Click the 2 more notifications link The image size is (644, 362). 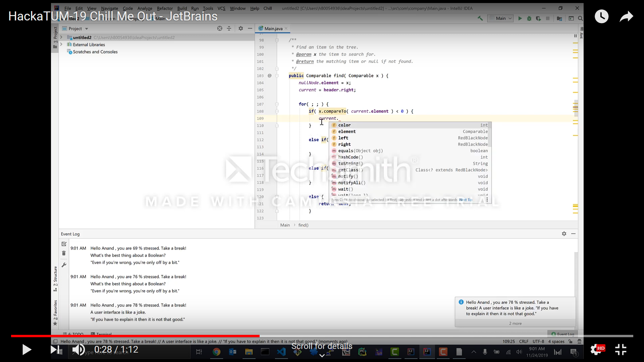[515, 323]
